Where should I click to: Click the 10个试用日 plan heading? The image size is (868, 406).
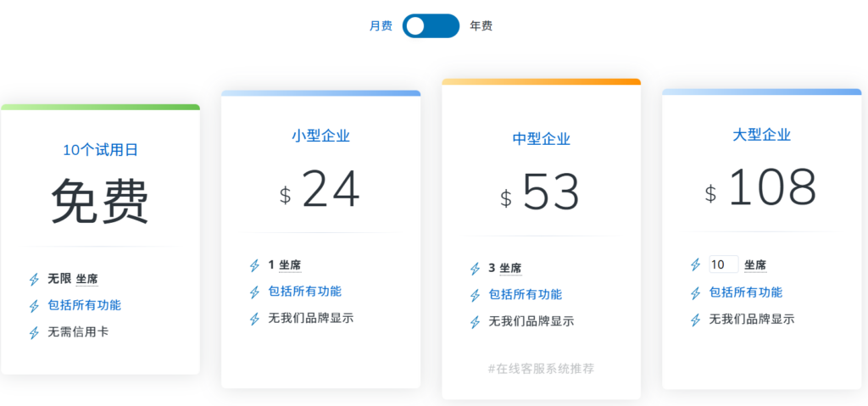[100, 150]
